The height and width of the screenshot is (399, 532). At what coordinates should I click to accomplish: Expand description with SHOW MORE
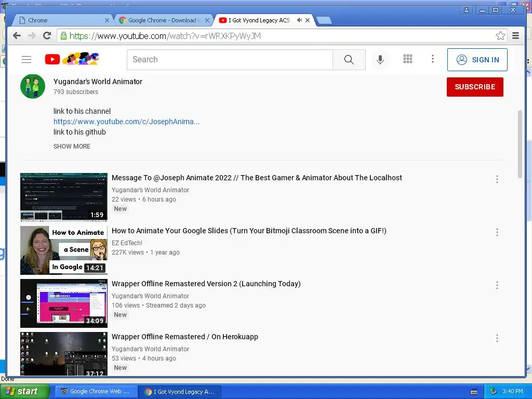pyautogui.click(x=72, y=146)
